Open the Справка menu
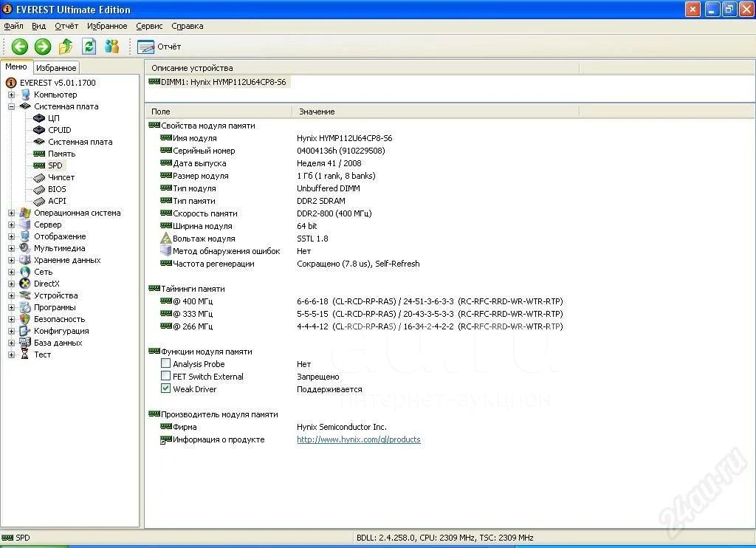The image size is (756, 548). (x=187, y=26)
